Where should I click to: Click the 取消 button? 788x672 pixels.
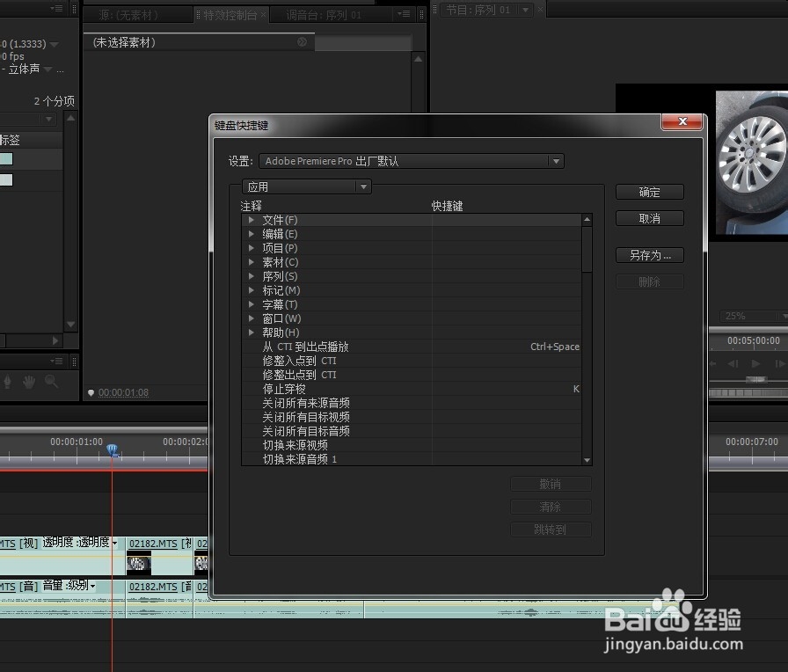[x=649, y=219]
